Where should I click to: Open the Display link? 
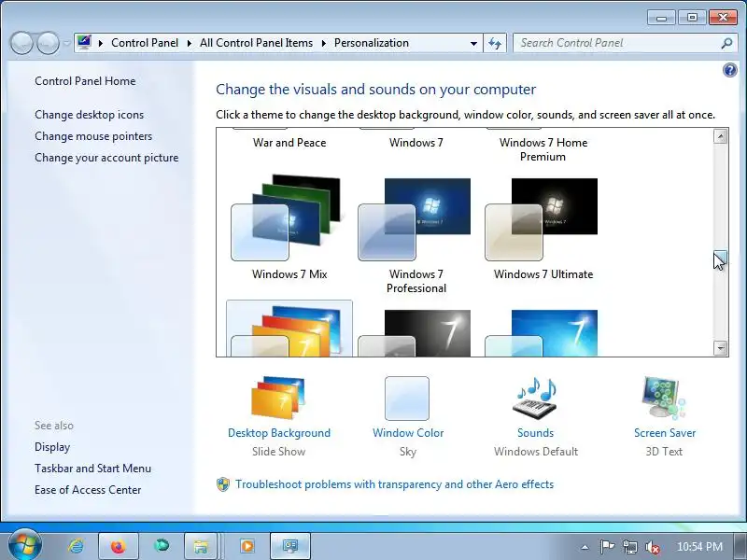point(52,447)
